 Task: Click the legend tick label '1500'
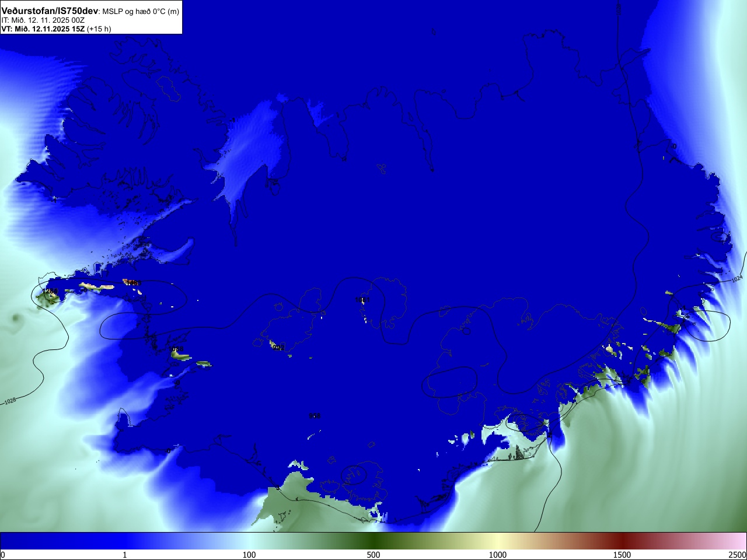[x=622, y=555]
